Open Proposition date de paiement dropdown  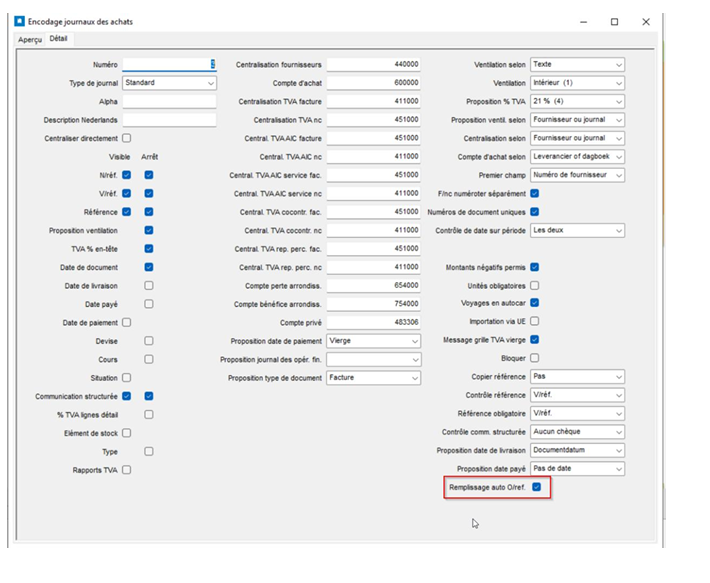pos(374,341)
